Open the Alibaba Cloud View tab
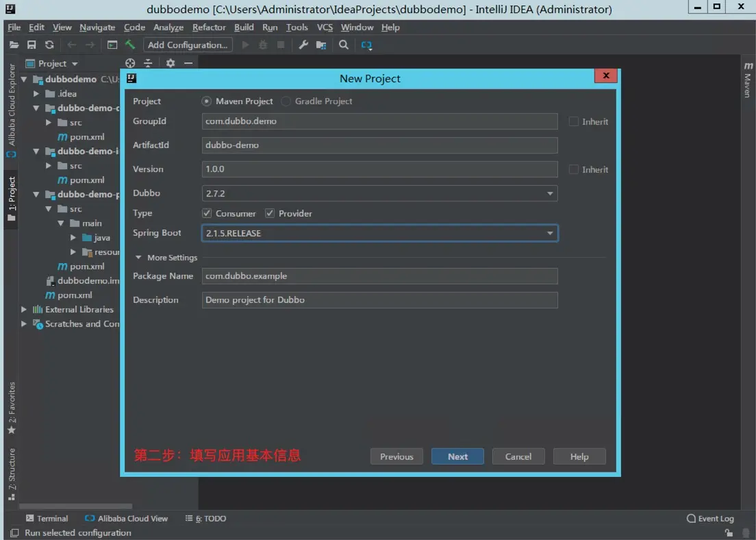This screenshot has width=756, height=540. [x=126, y=518]
